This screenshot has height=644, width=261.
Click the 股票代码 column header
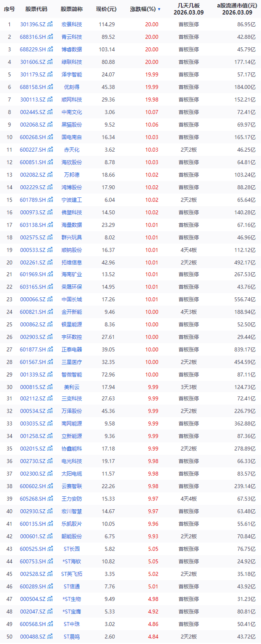[36, 9]
